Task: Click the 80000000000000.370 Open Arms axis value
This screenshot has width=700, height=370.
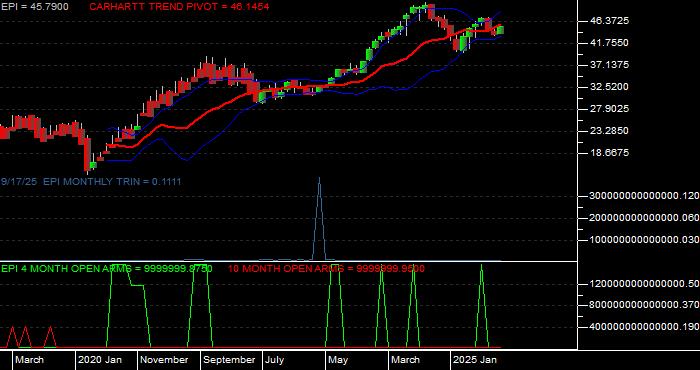Action: (644, 305)
